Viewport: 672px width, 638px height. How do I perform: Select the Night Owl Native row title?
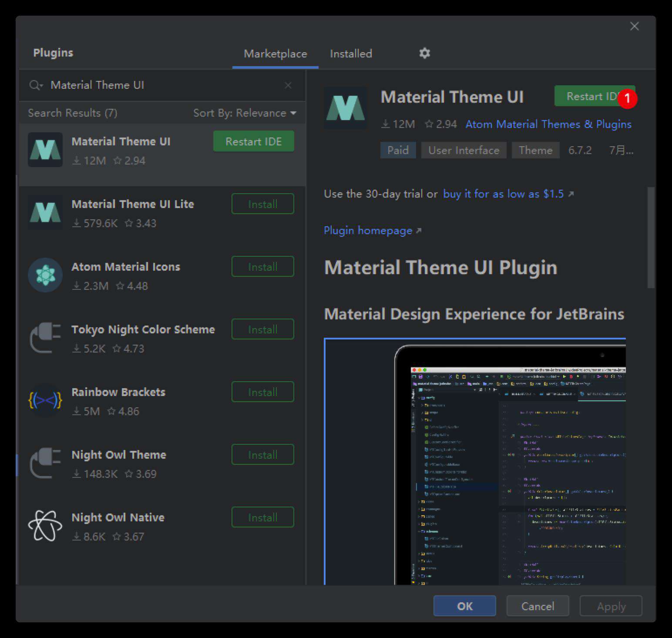coord(118,517)
